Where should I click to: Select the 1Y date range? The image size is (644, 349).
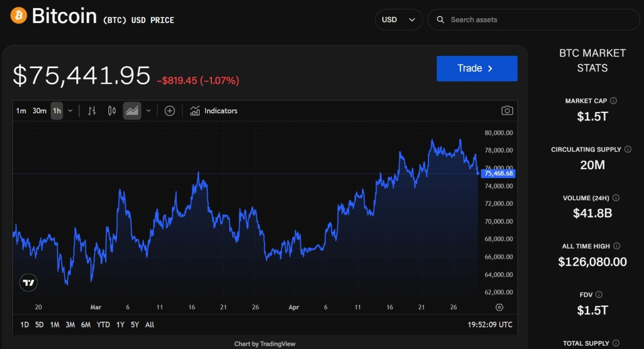120,324
